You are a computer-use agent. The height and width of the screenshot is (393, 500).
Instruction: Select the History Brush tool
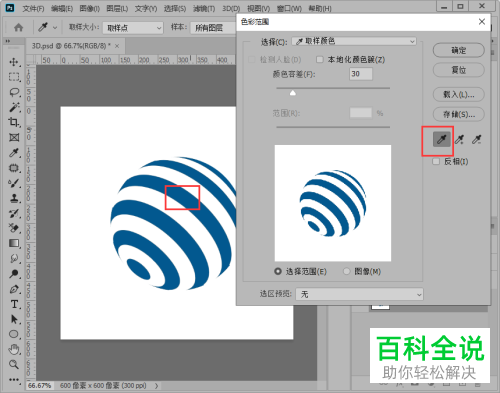click(14, 213)
